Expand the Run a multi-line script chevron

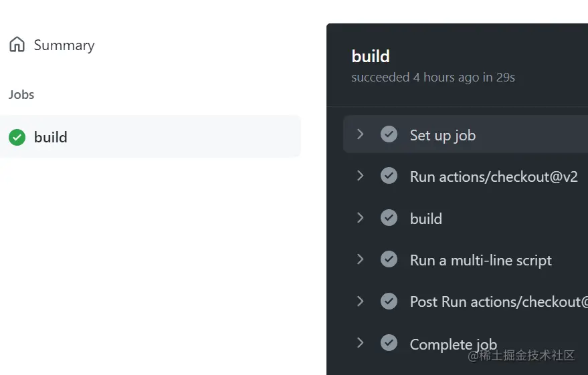(x=361, y=259)
